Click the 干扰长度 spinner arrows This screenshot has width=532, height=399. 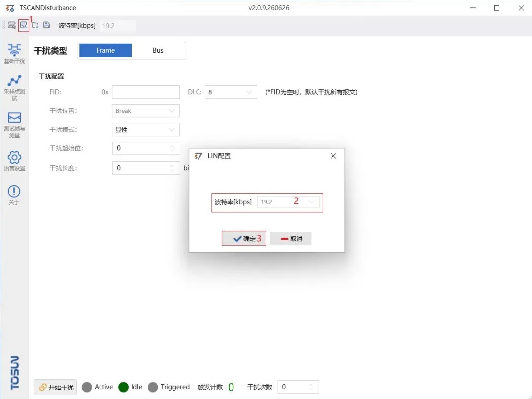(172, 168)
